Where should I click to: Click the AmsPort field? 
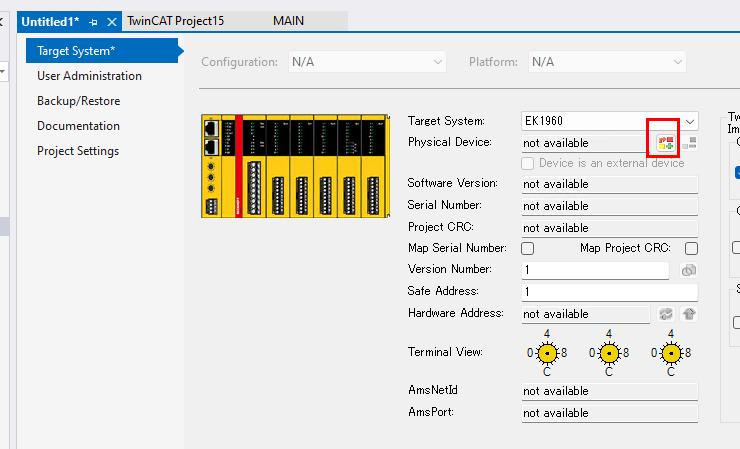click(610, 413)
